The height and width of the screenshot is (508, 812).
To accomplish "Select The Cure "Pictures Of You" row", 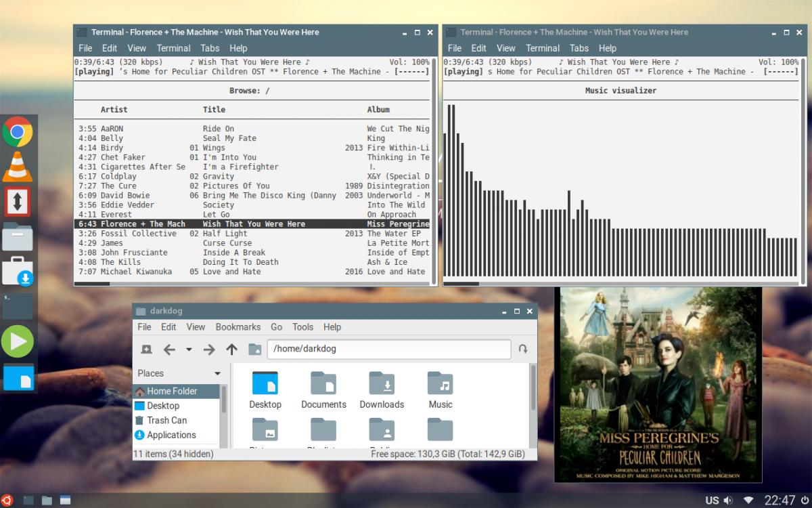I will pyautogui.click(x=252, y=186).
